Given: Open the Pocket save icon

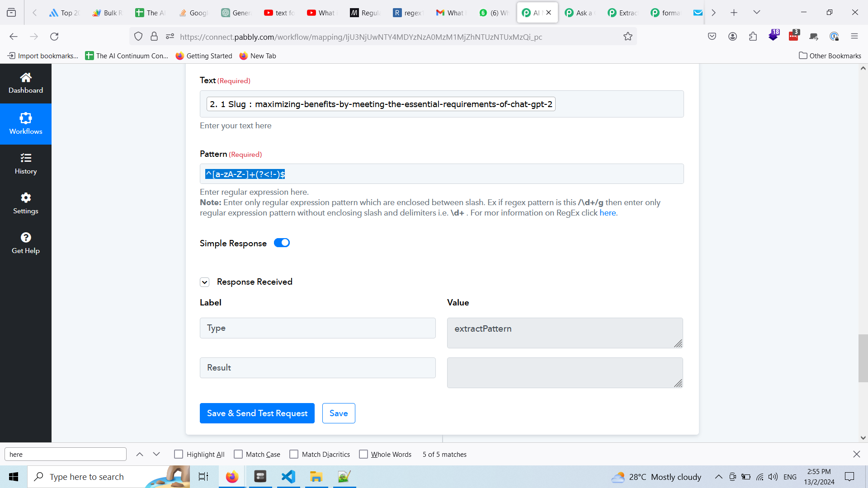Looking at the screenshot, I should pos(712,37).
